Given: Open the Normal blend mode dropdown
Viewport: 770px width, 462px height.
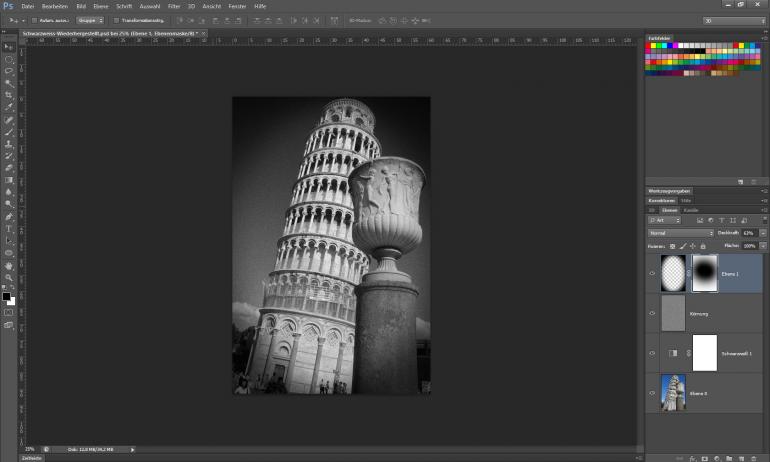Looking at the screenshot, I should pos(680,233).
